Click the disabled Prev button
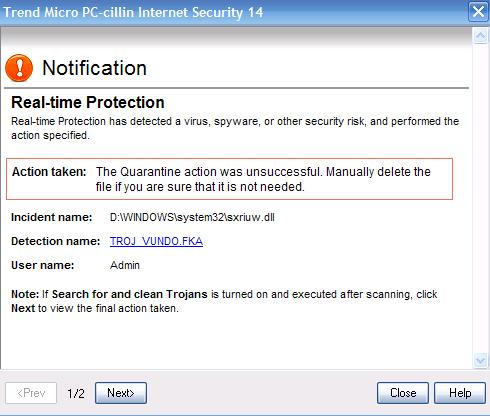The height and width of the screenshot is (416, 490). pos(31,393)
